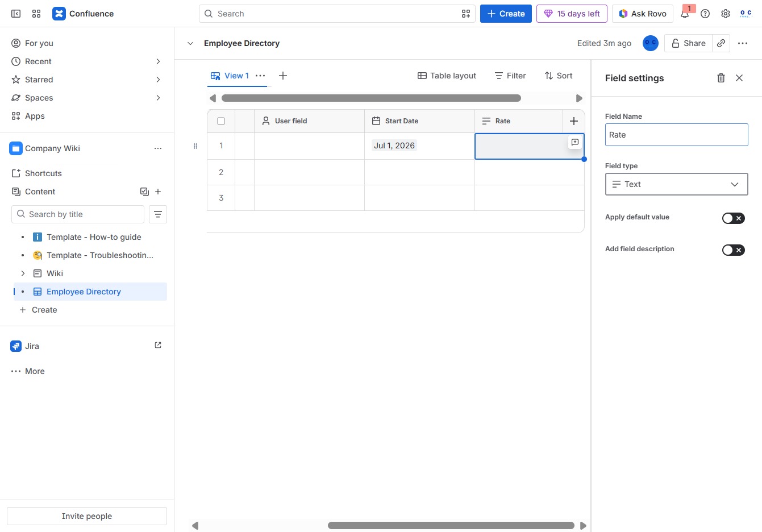The image size is (762, 532).
Task: Open Jira in new tab icon
Action: tap(158, 345)
